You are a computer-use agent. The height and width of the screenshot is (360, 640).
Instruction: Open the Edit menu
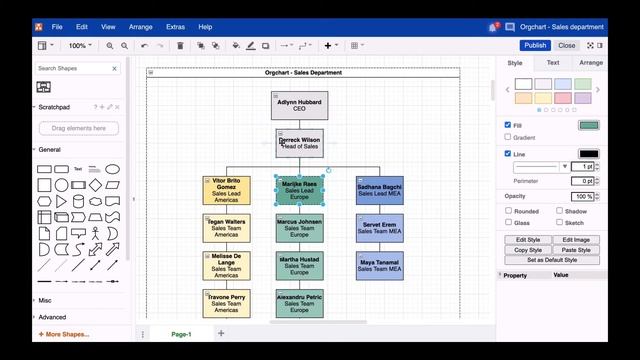click(x=82, y=27)
